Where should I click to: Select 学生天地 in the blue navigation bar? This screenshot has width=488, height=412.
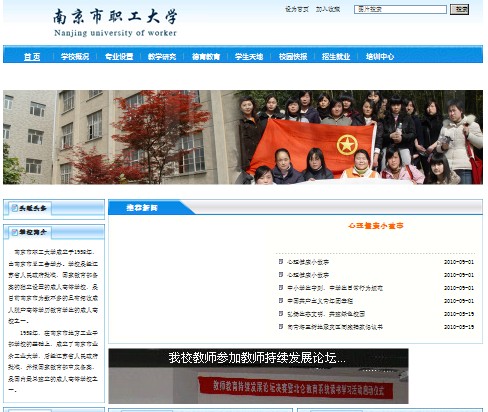tap(249, 57)
